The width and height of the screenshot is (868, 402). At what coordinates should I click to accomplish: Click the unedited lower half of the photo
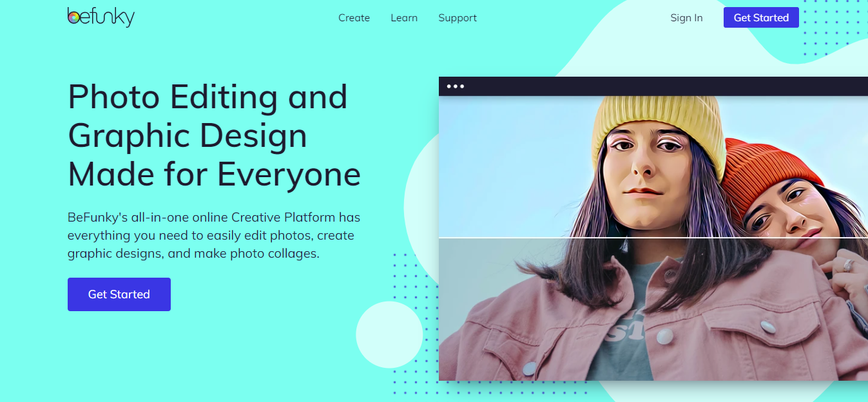(653, 309)
